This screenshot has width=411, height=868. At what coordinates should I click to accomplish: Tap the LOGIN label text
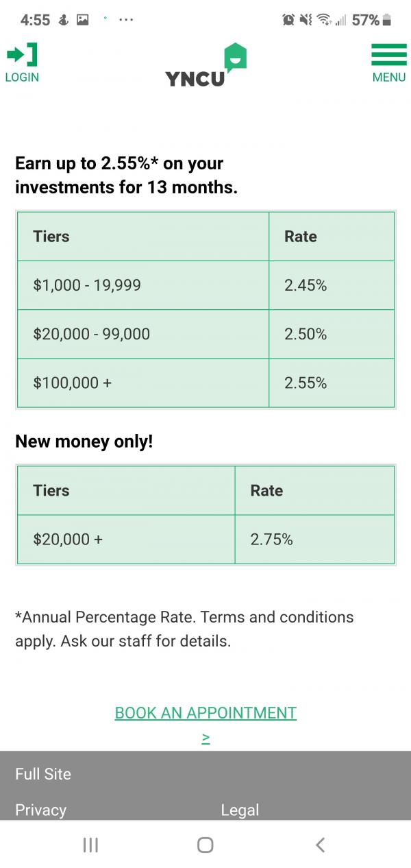point(22,77)
